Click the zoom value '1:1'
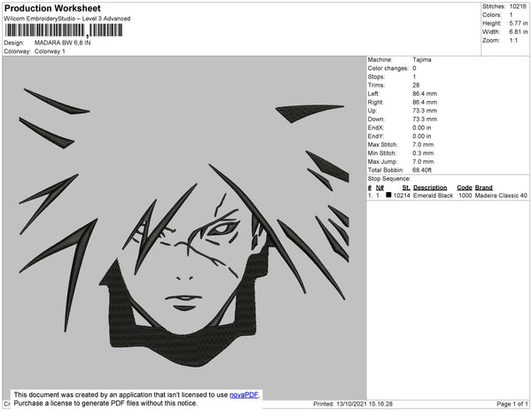Screen dimensions: 532x411 click(x=513, y=41)
